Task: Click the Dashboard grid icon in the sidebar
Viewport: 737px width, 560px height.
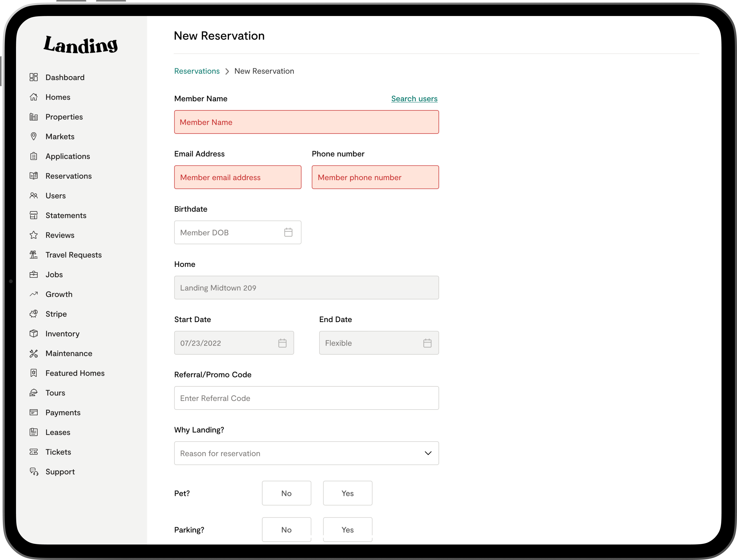Action: [34, 77]
